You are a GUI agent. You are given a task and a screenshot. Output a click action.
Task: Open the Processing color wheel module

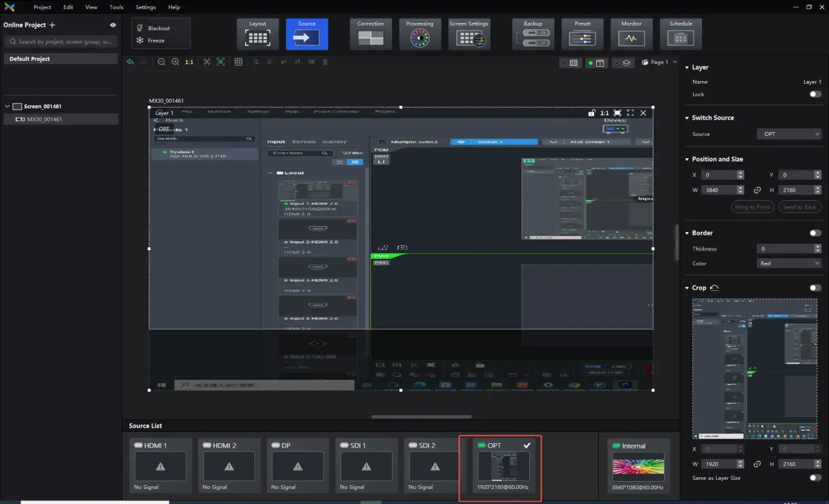(419, 34)
